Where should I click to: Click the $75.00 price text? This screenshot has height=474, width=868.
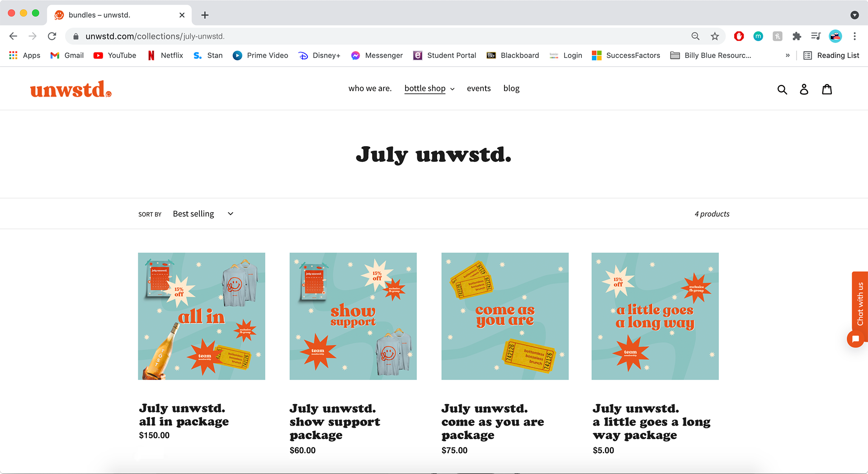(x=454, y=450)
